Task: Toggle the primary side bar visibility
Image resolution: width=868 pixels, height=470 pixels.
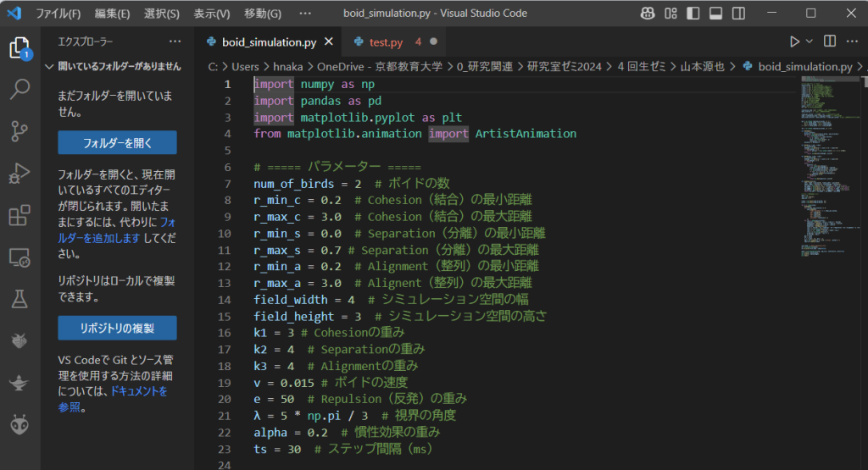Action: pos(693,14)
